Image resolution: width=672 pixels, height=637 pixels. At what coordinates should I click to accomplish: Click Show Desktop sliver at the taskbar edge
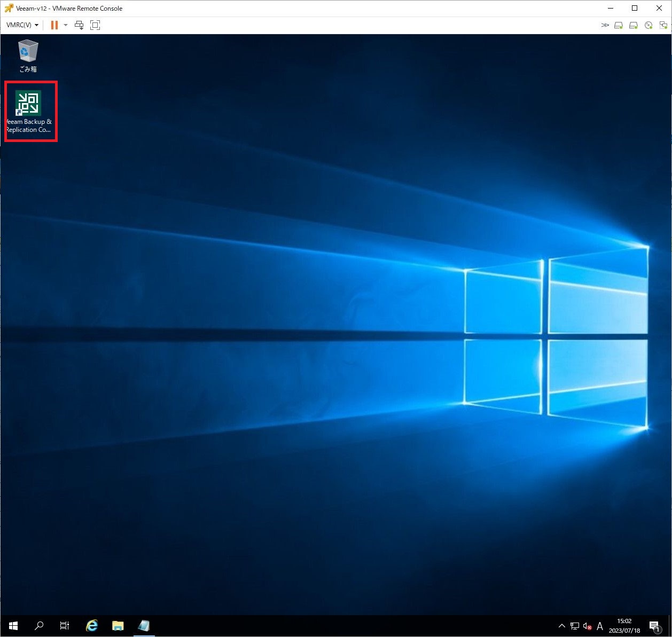pos(670,626)
